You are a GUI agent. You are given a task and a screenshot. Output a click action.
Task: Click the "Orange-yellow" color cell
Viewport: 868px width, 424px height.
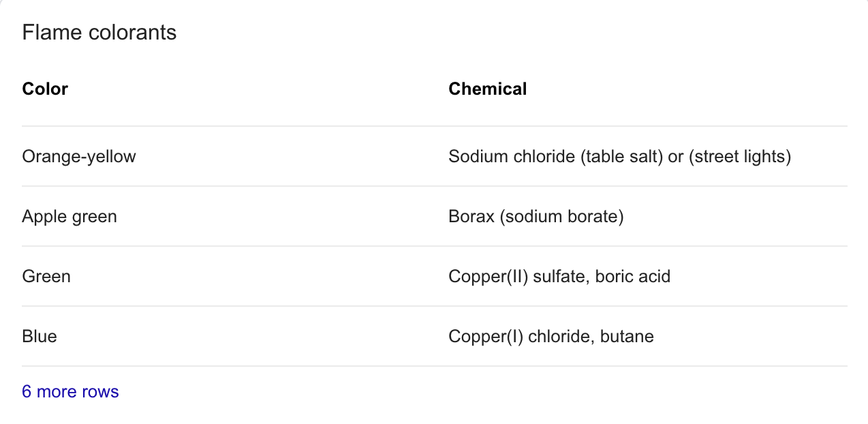(79, 157)
